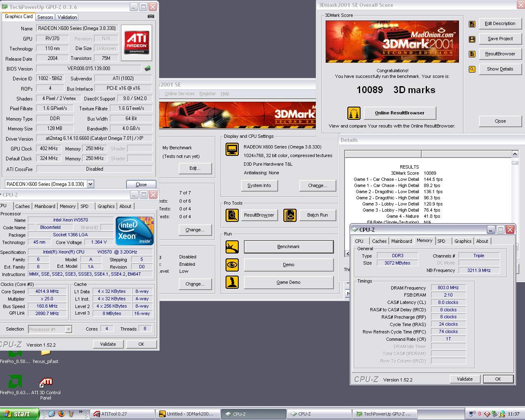Image resolution: width=525 pixels, height=420 pixels.
Task: Click Edit button for My Benchmark
Action: tap(195, 168)
